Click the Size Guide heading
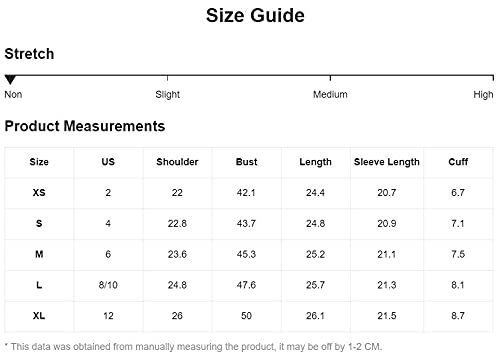Viewport: 500px width, 364px height. pos(255,15)
